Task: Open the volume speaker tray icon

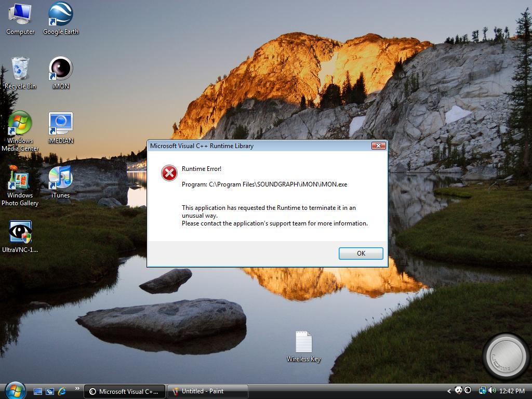Action: pyautogui.click(x=493, y=391)
